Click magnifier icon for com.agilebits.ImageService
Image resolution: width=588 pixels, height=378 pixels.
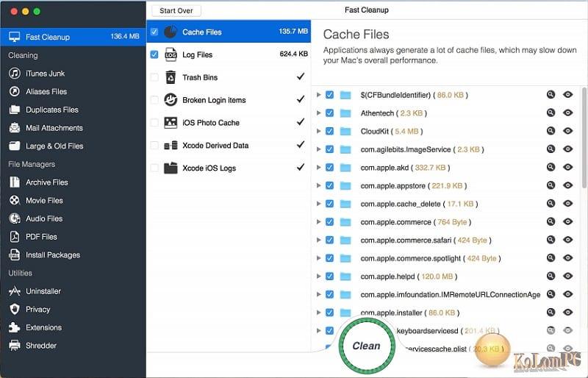551,149
